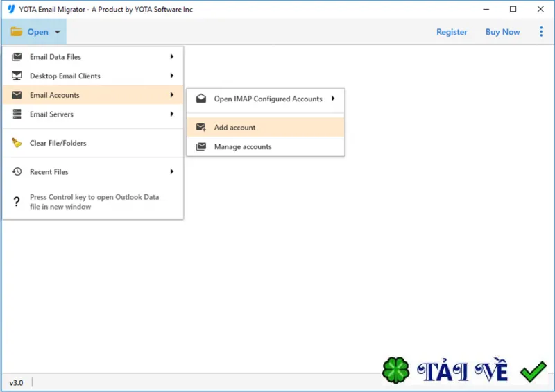
Task: Click the Register link
Action: click(452, 32)
